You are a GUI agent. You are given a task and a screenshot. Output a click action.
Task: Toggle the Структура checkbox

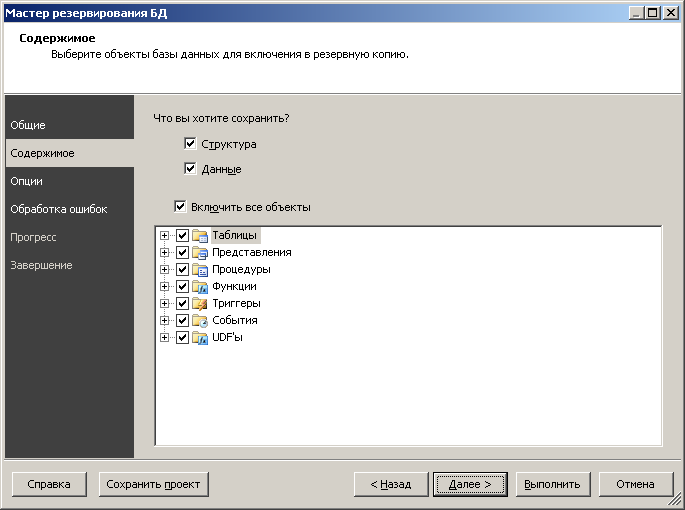click(x=190, y=144)
